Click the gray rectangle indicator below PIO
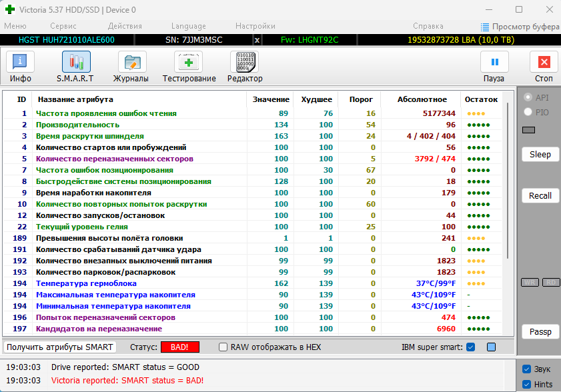 pos(528,130)
